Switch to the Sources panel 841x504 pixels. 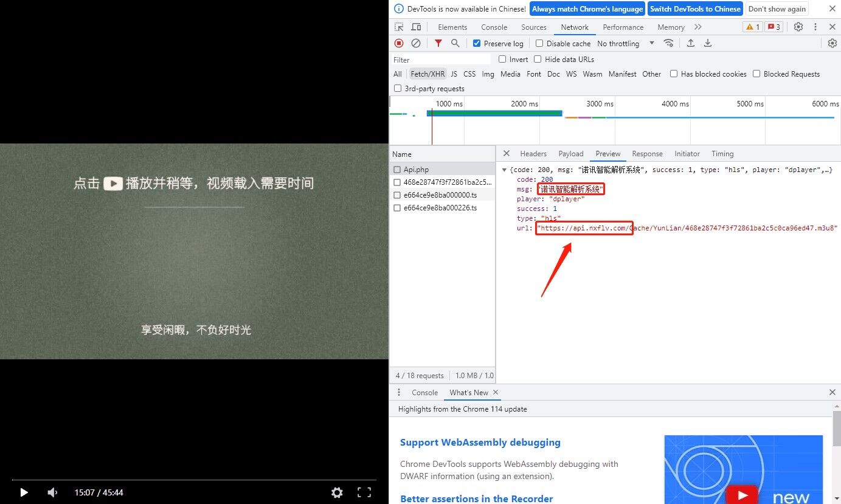pos(533,27)
